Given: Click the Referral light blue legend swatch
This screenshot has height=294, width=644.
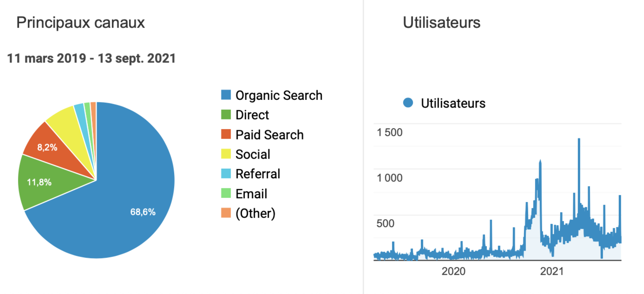Looking at the screenshot, I should point(226,174).
